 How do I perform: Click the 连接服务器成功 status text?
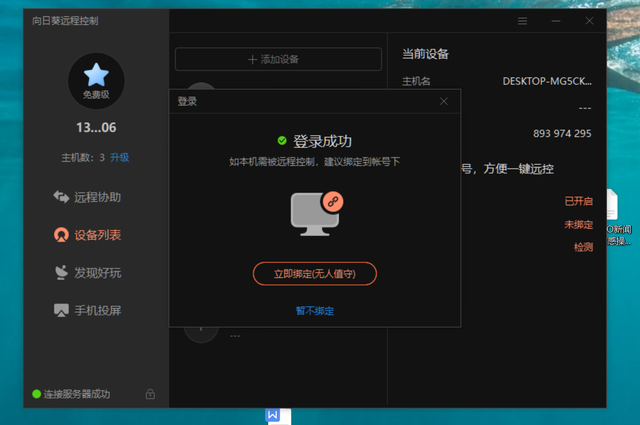coord(77,394)
